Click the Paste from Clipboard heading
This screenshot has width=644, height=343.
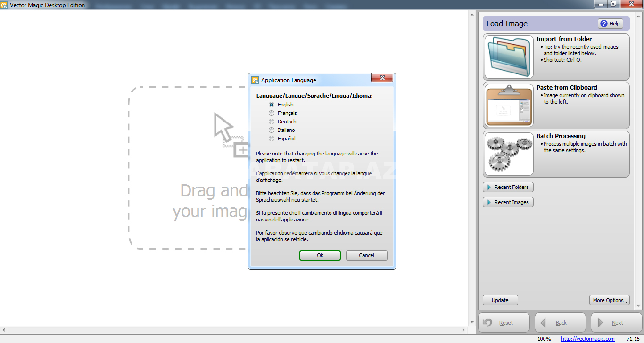click(x=567, y=88)
